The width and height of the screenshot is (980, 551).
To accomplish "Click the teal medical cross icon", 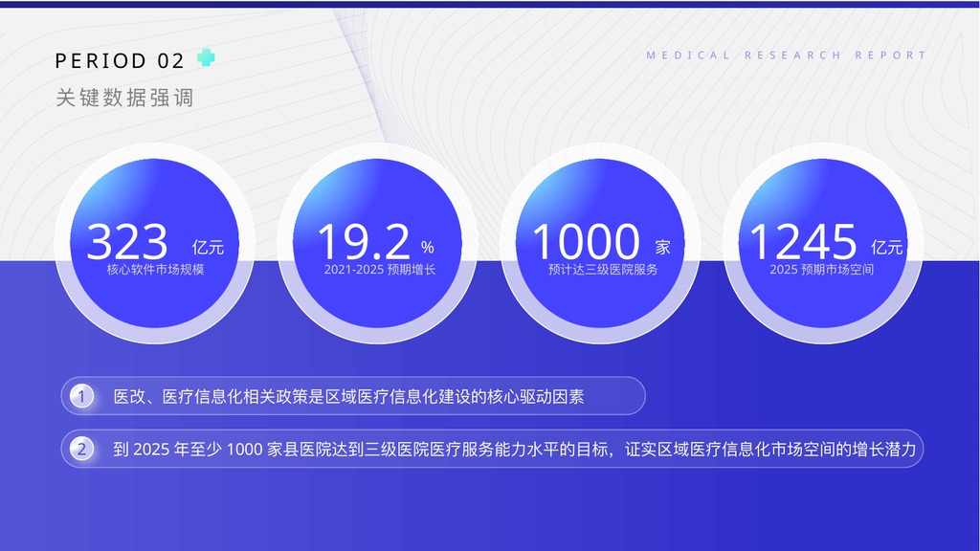I will tap(206, 58).
